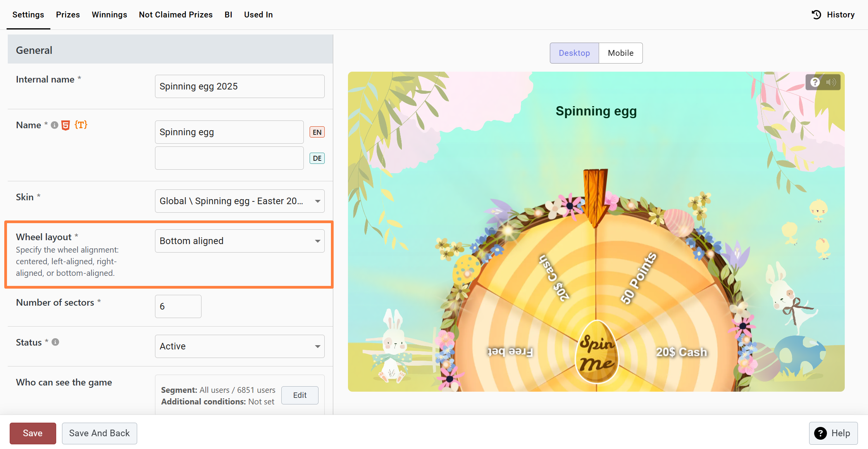Edit the segment visibility conditions
Image resolution: width=868 pixels, height=449 pixels.
tap(300, 395)
